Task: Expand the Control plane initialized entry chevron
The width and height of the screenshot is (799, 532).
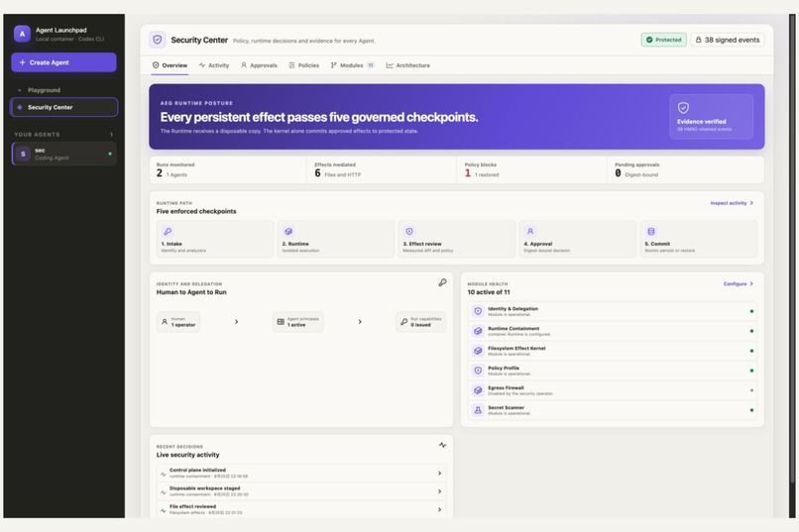Action: click(x=439, y=474)
